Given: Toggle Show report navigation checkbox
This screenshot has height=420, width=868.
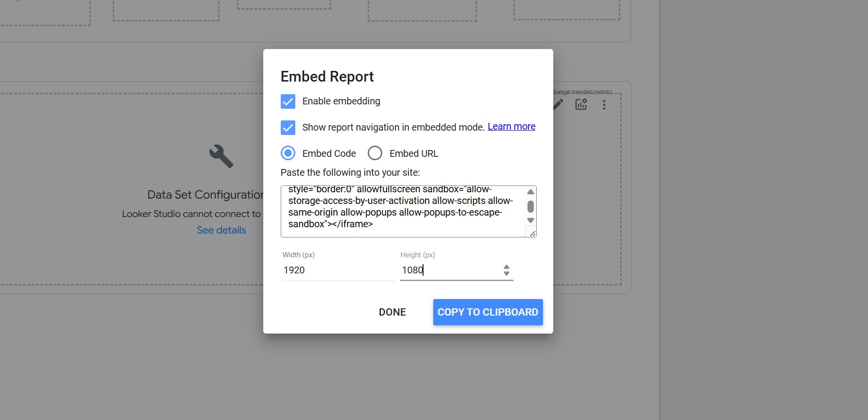Looking at the screenshot, I should point(288,128).
